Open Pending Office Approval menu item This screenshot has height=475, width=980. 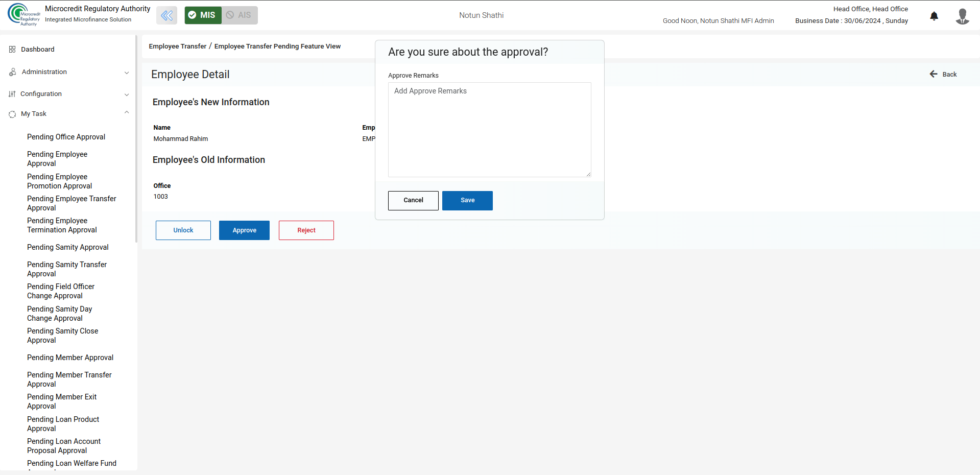pyautogui.click(x=66, y=137)
